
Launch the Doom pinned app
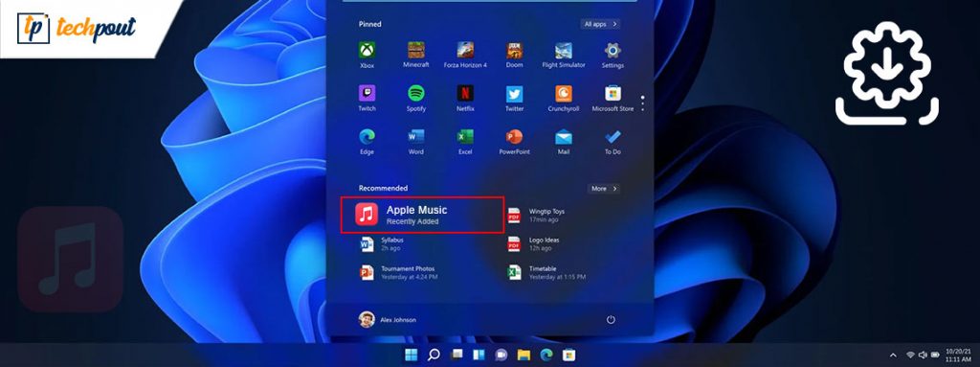tap(514, 56)
